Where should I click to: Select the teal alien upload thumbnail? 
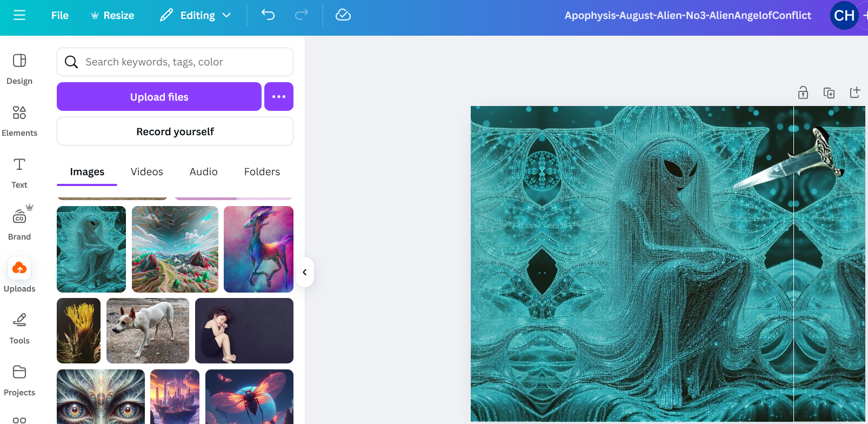point(91,249)
